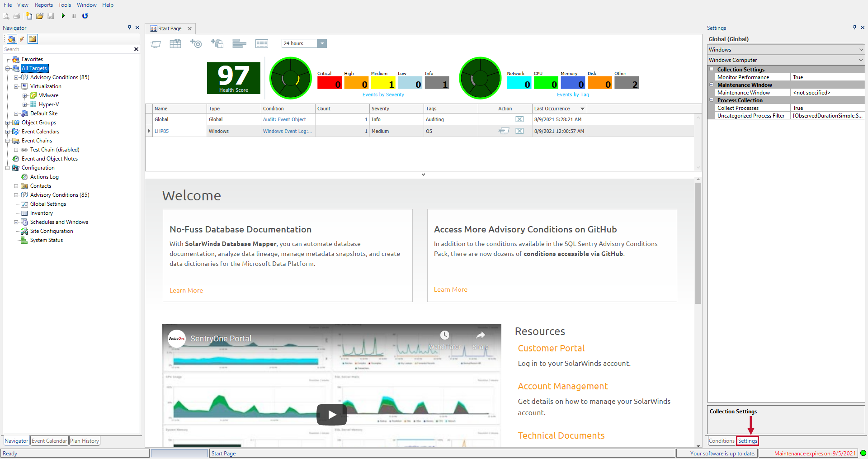The image size is (868, 459).
Task: Expand the VMware tree node
Action: 25,95
